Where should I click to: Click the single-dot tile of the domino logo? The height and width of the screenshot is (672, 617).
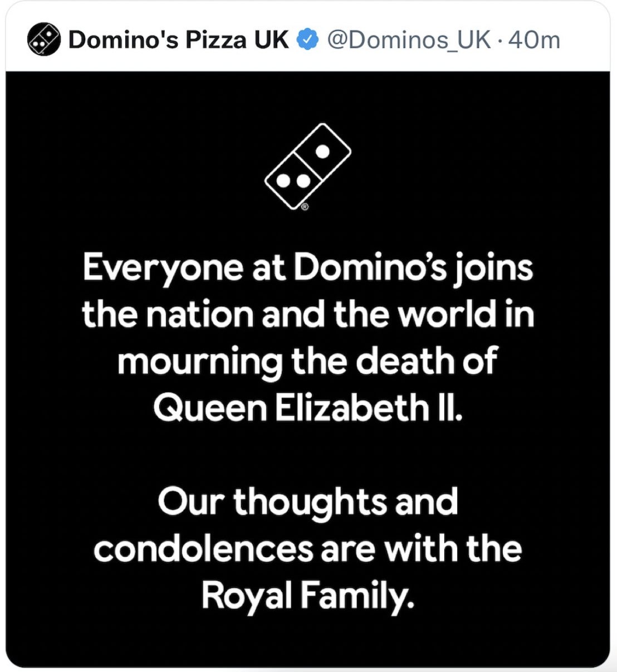click(x=323, y=151)
